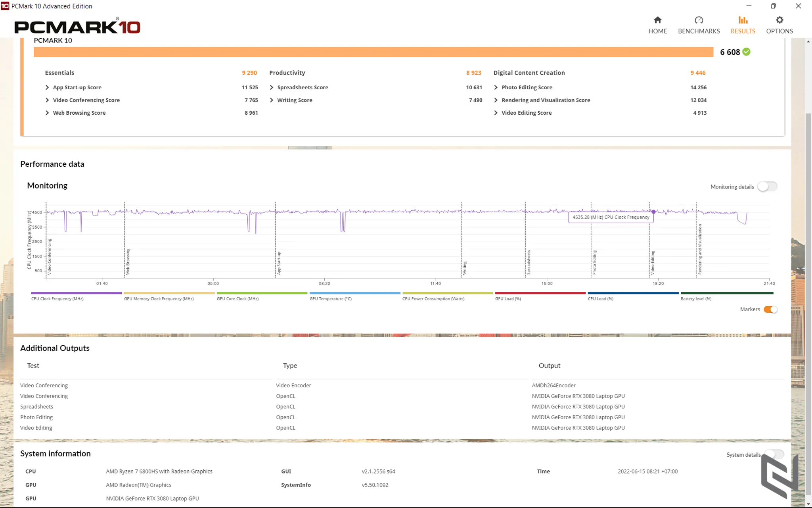Click the green valid score checkmark
The height and width of the screenshot is (508, 812).
746,52
